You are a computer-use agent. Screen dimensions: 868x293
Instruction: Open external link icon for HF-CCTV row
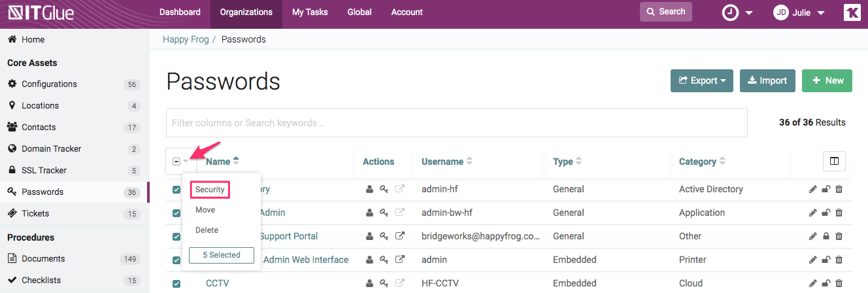pyautogui.click(x=400, y=284)
